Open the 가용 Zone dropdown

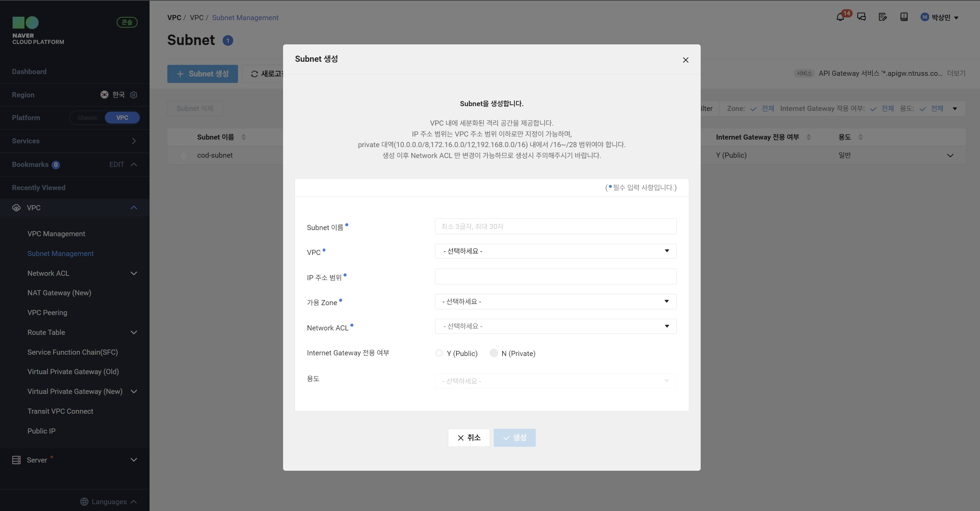(x=556, y=301)
